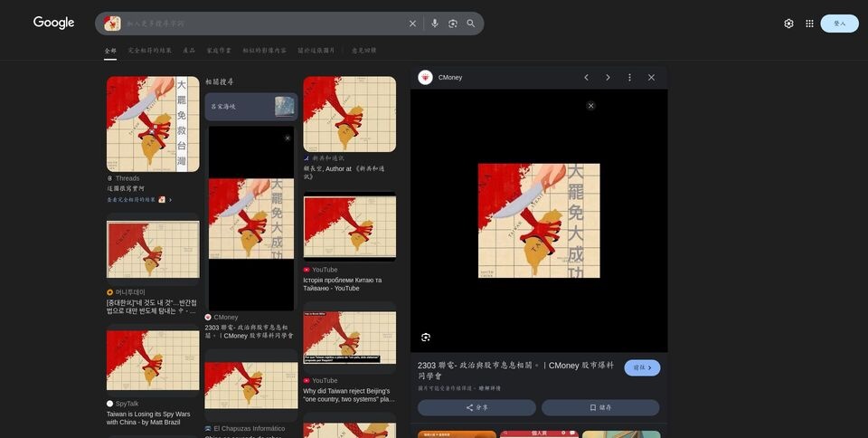
Task: Go to previous image in CMoney preview panel
Action: 586,78
